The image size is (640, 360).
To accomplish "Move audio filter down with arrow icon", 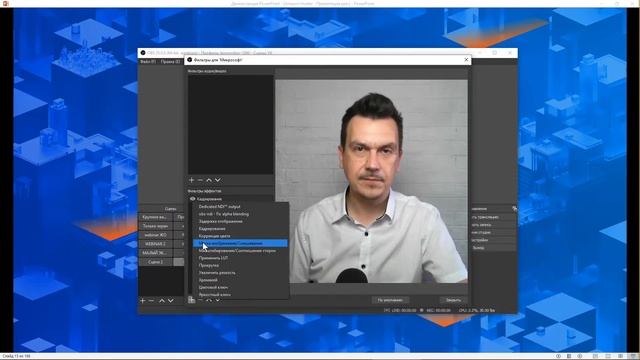I will click(x=218, y=180).
